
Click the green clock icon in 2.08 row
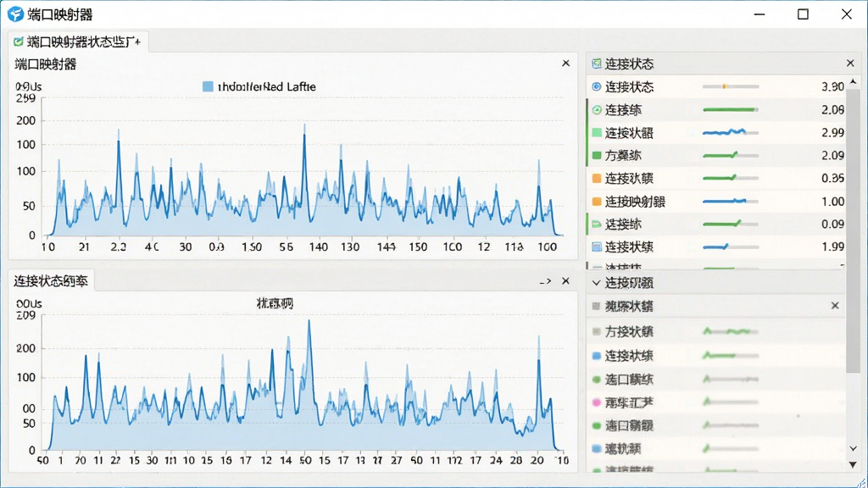coord(596,109)
